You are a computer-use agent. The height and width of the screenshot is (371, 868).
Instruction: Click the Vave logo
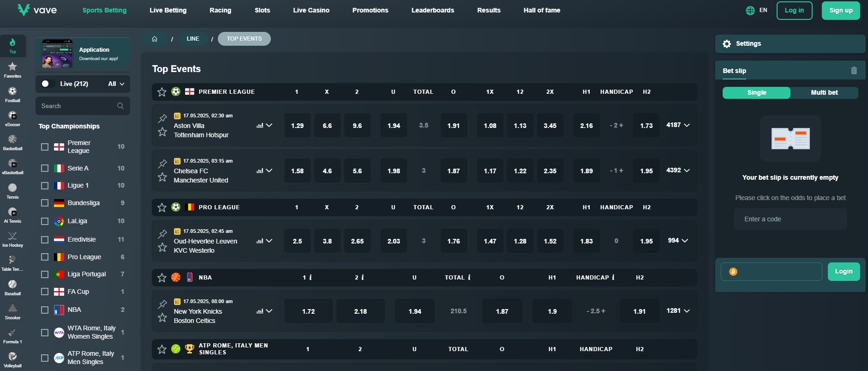coord(37,10)
